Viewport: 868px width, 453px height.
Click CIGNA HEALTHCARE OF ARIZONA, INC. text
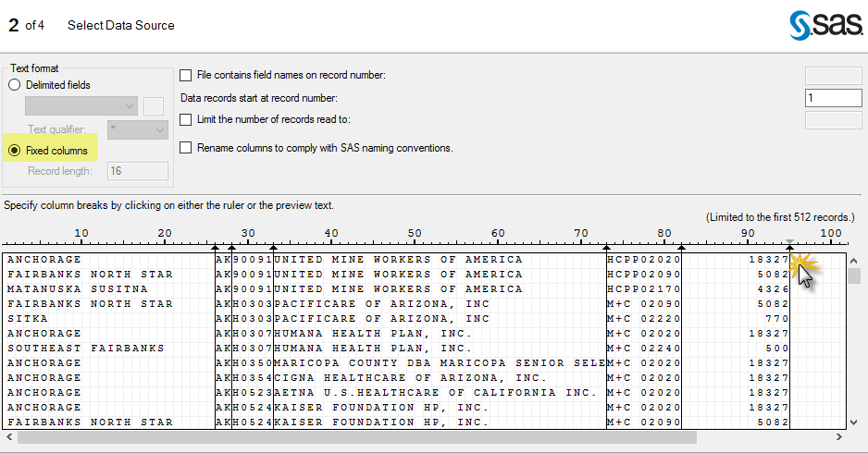tap(411, 378)
